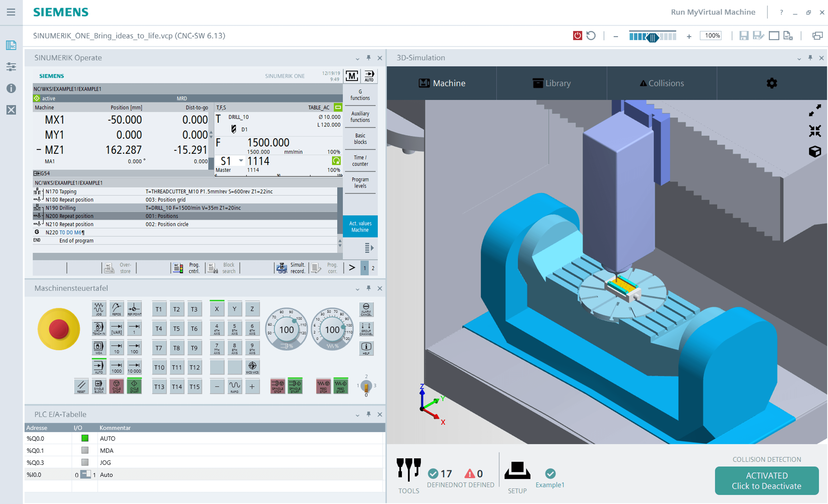828x504 pixels.
Task: Click the RAPID traverse key
Action: point(235,386)
